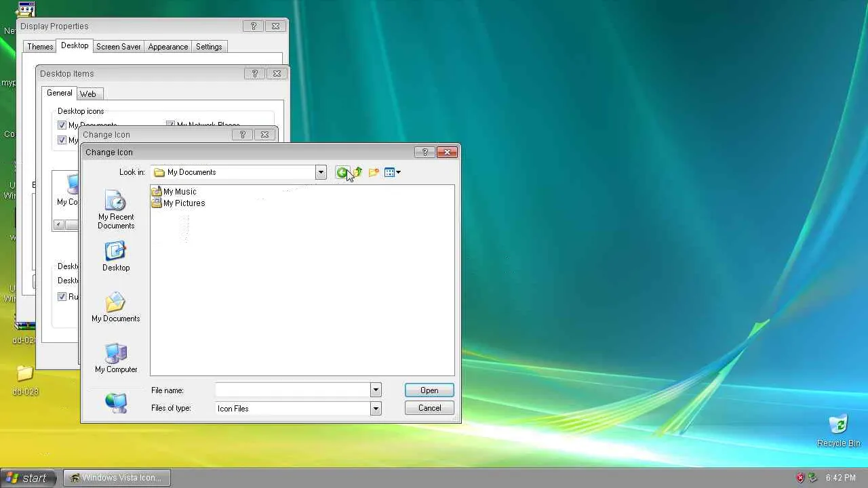Toggle the 'Ru…' cleanup checkbox in Desktop Items

pos(62,297)
